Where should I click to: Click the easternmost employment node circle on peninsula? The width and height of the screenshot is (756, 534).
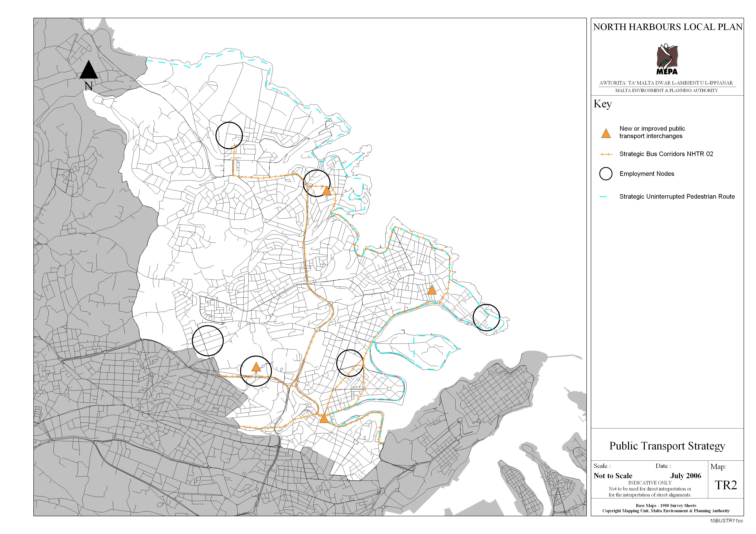tap(486, 318)
